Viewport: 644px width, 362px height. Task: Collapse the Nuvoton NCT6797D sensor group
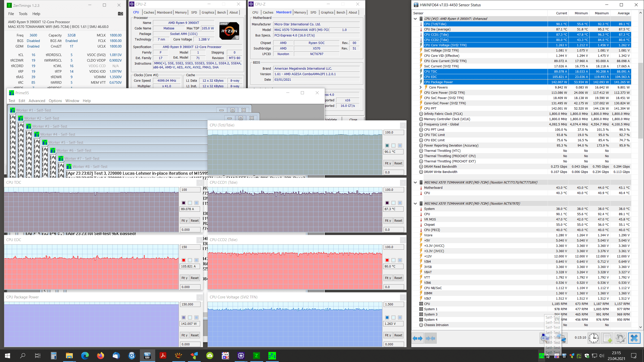click(x=415, y=203)
